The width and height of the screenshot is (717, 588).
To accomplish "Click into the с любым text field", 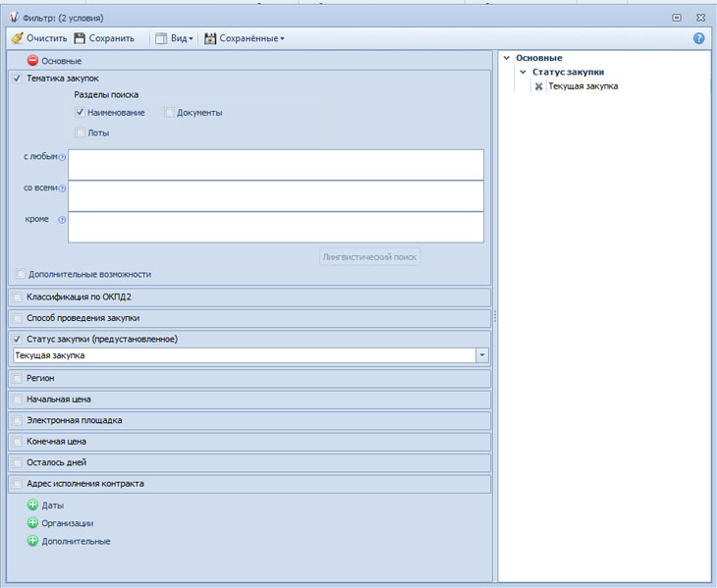I will click(x=275, y=164).
